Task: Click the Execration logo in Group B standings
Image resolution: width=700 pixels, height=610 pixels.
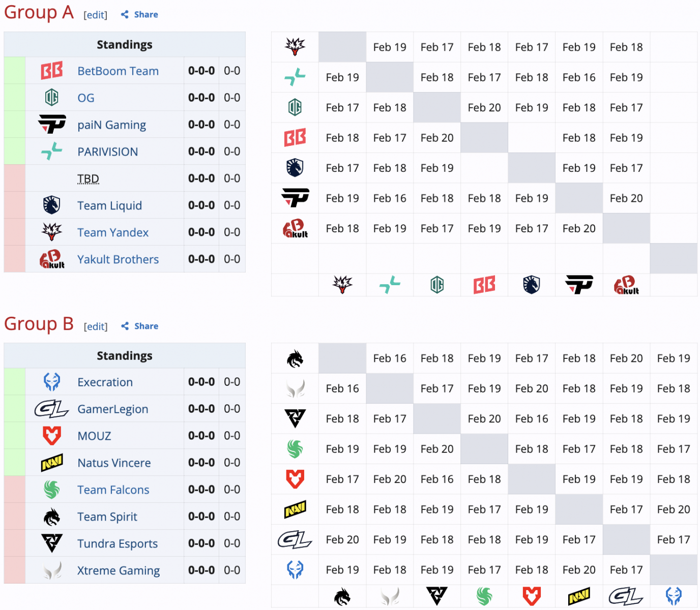Action: (x=51, y=382)
